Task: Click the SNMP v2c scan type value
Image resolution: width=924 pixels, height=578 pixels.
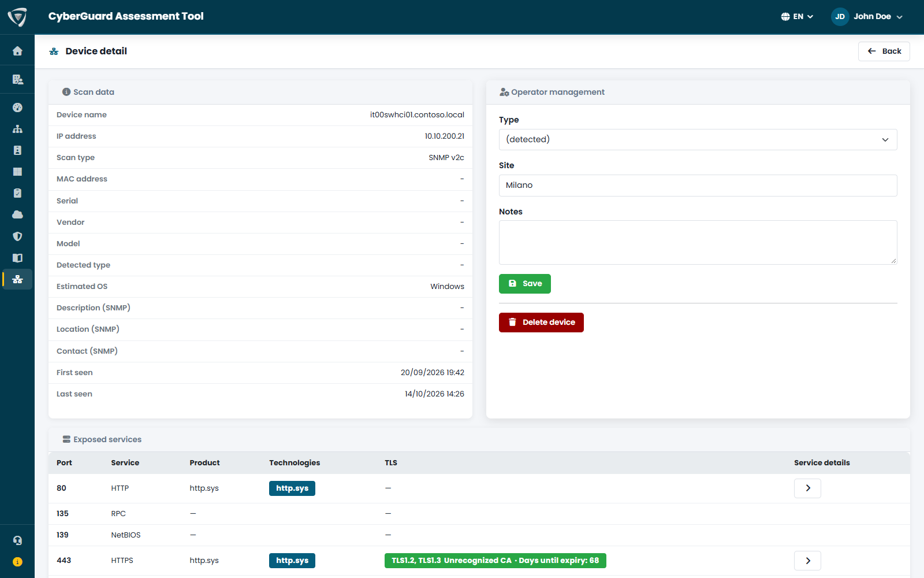Action: [x=446, y=158]
